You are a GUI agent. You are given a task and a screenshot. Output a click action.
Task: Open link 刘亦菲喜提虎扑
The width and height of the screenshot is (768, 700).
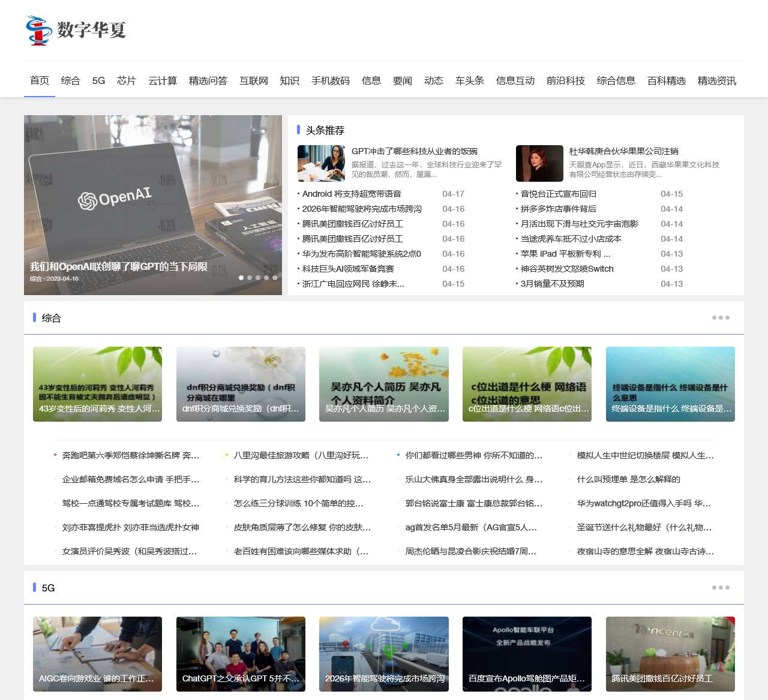coord(131,527)
